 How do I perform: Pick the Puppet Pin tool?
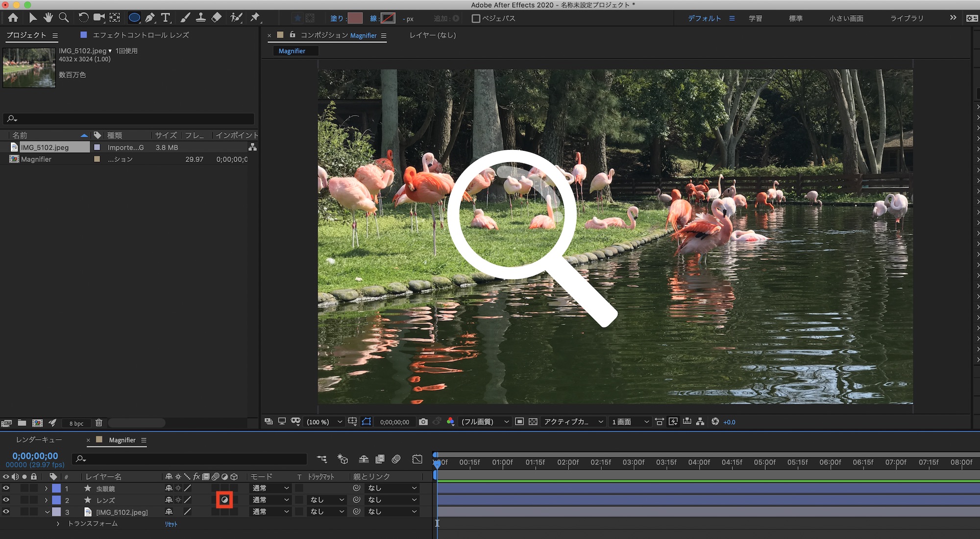click(x=255, y=18)
